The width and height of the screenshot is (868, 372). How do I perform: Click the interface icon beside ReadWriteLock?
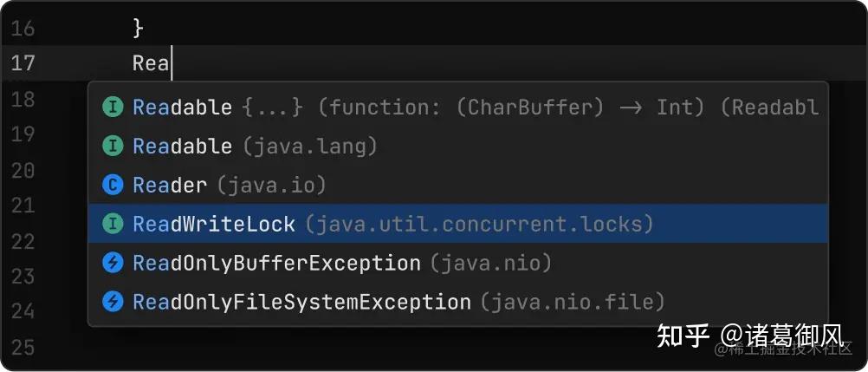click(113, 224)
